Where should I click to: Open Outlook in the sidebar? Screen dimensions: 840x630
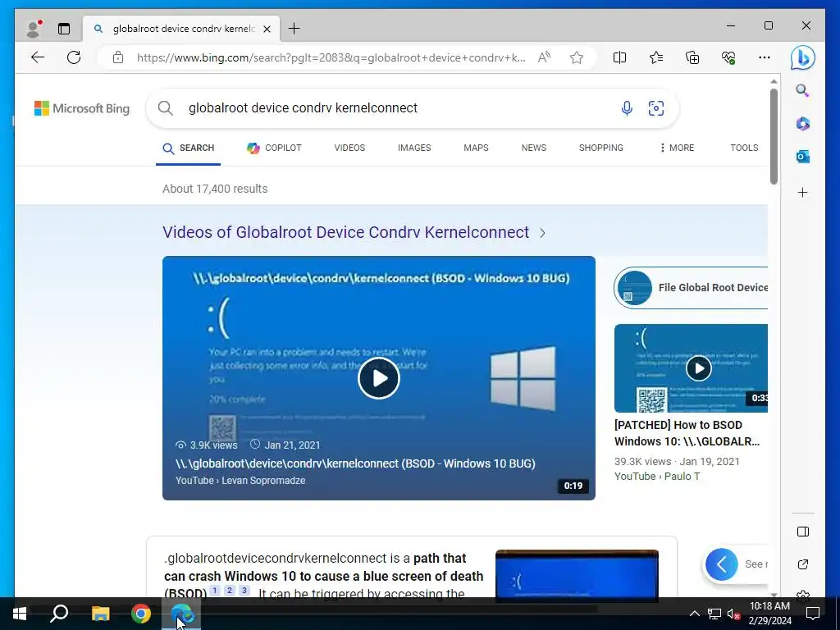point(802,157)
